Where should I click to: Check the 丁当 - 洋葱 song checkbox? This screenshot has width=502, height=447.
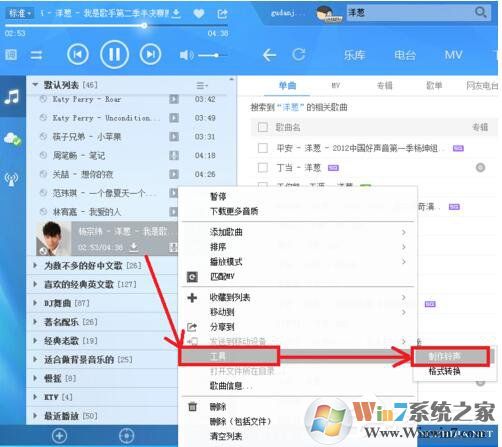tap(263, 167)
